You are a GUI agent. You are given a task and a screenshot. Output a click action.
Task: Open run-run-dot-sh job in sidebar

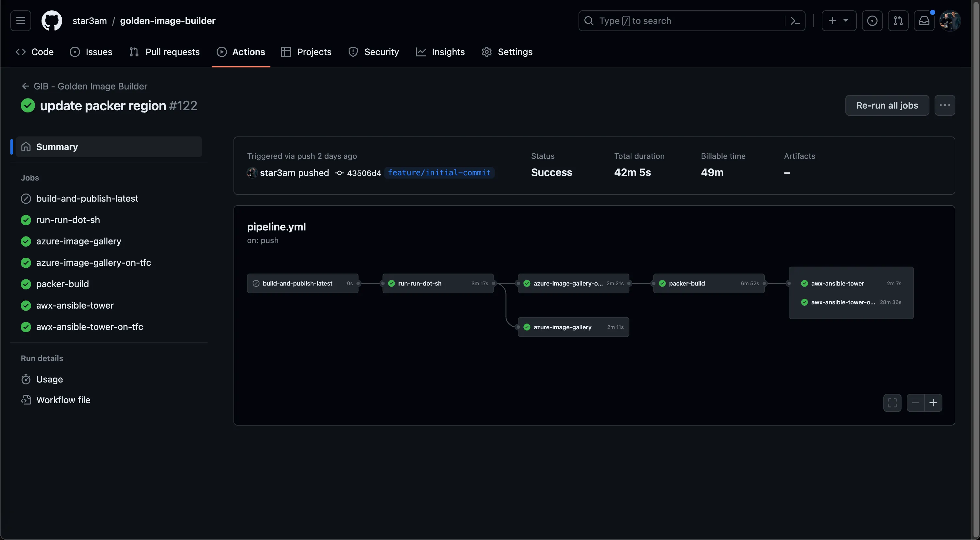tap(68, 220)
